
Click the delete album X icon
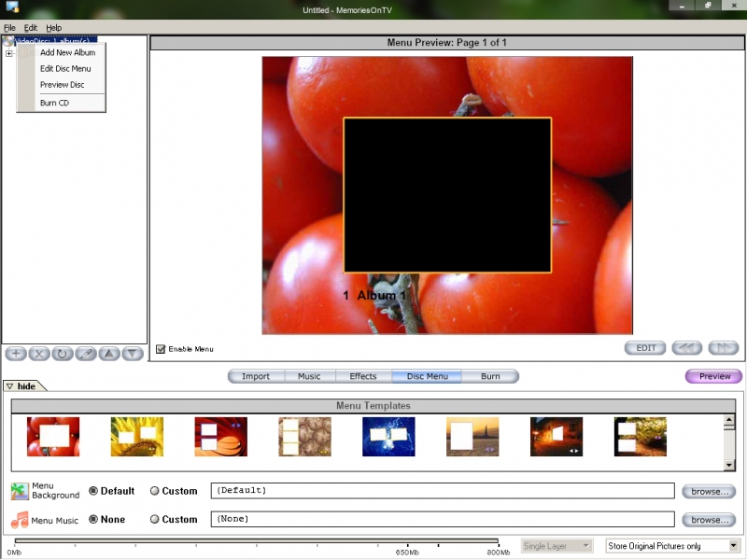coord(39,354)
